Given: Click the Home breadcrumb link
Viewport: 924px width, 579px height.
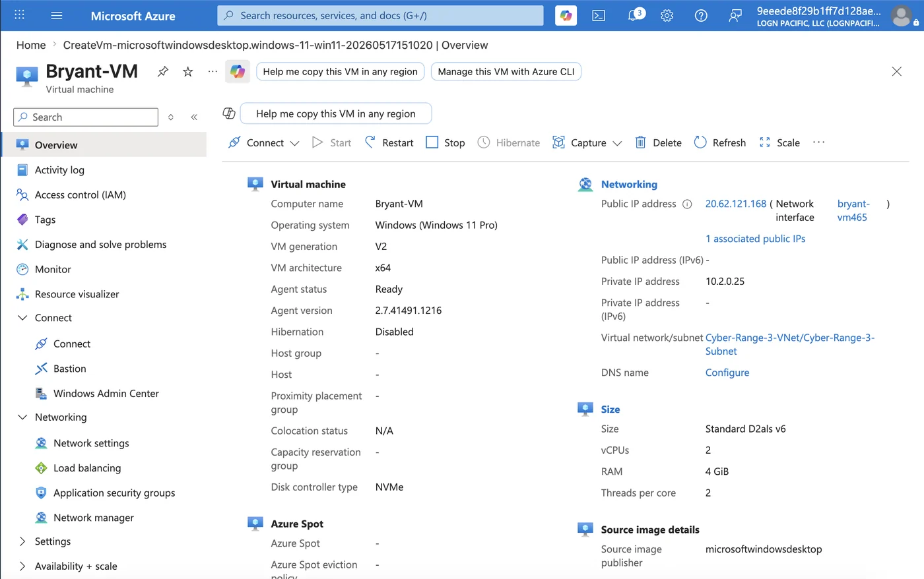Looking at the screenshot, I should (31, 45).
